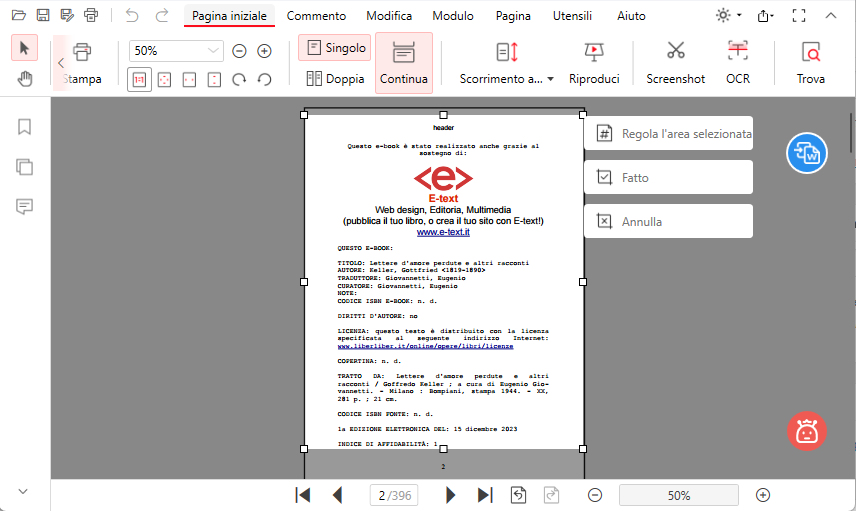Enable Singolo page view
This screenshot has height=511, width=856.
(x=335, y=48)
